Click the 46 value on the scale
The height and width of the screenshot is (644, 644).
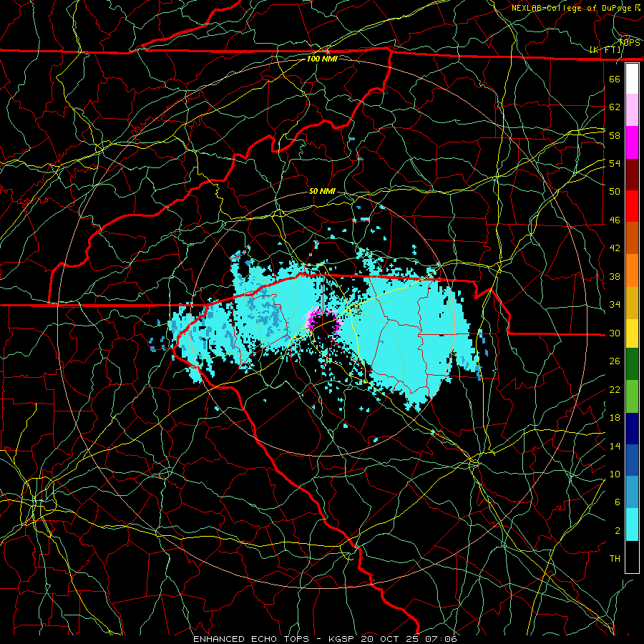click(x=615, y=220)
